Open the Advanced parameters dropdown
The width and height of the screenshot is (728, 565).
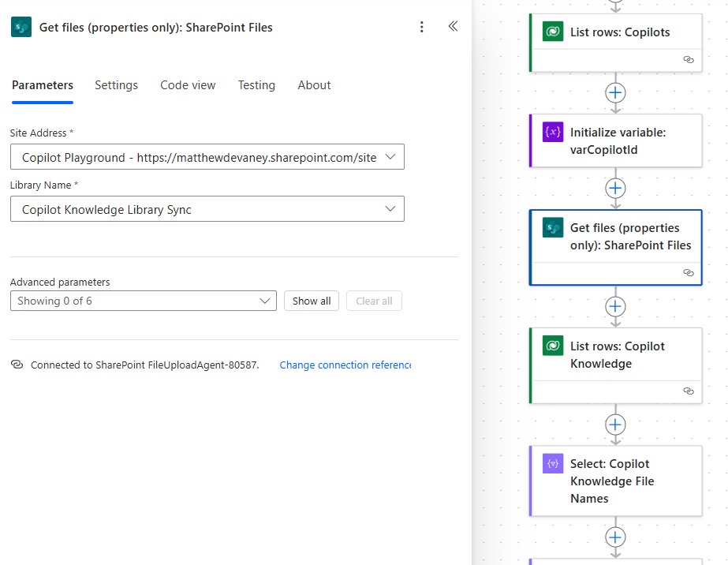tap(144, 301)
